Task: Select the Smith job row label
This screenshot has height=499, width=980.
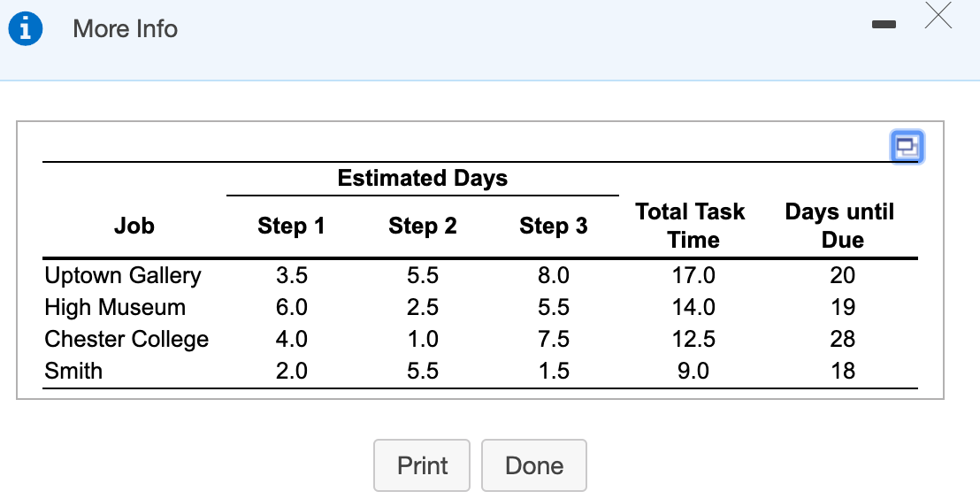Action: point(73,371)
